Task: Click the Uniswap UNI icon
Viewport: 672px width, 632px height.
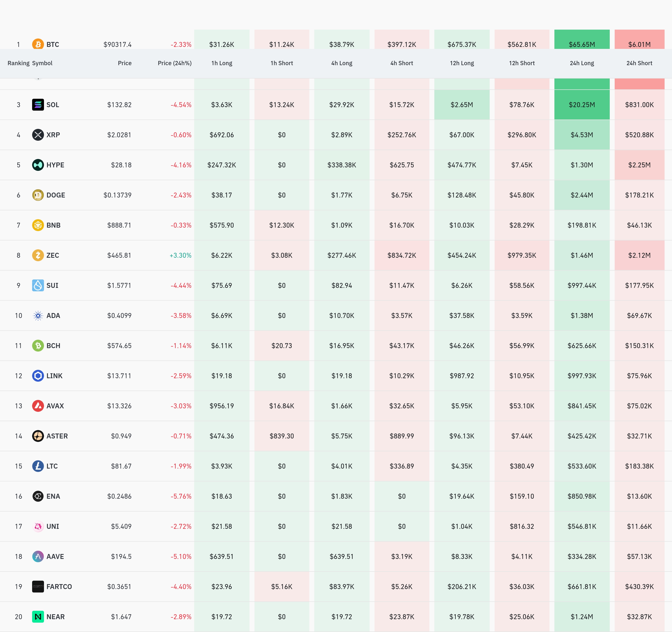Action: [38, 526]
